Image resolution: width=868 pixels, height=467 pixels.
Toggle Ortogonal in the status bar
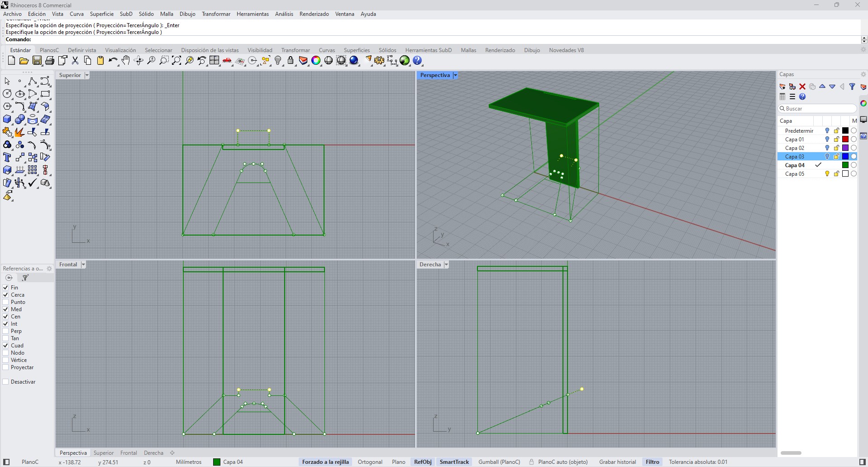click(x=370, y=462)
